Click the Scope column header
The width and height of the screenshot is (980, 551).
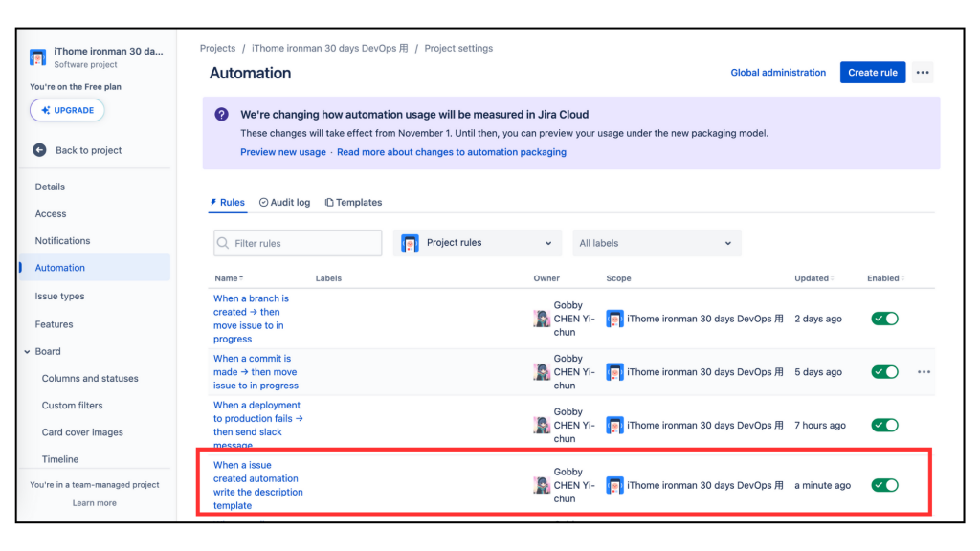coord(618,278)
